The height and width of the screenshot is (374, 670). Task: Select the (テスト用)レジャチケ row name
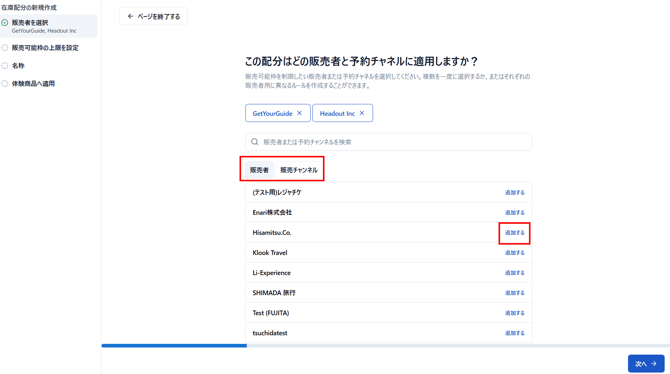coord(277,193)
